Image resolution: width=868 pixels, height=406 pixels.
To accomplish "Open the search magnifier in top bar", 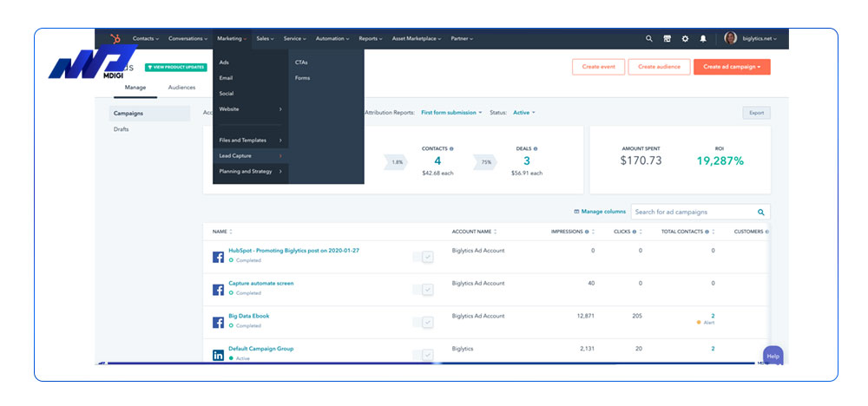I will (648, 39).
